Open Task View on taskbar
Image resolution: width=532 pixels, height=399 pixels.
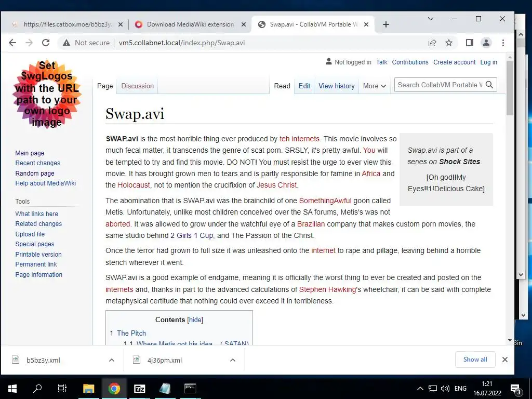coord(62,389)
